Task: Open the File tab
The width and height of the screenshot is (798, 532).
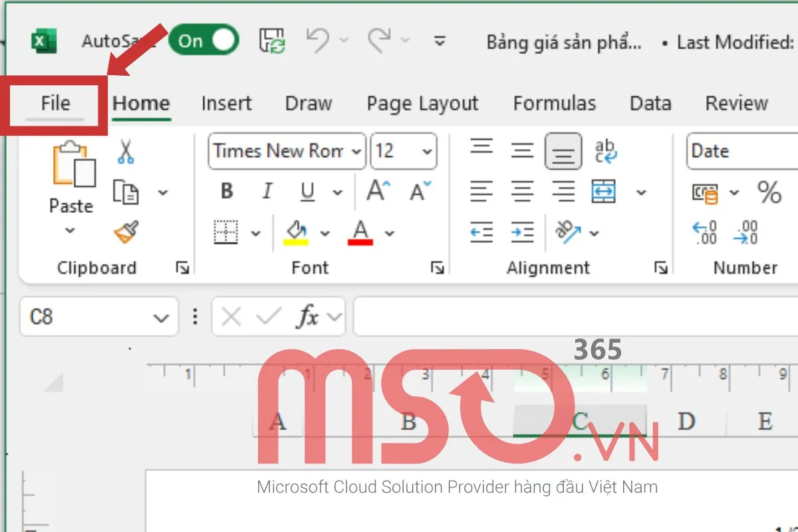Action: point(55,104)
